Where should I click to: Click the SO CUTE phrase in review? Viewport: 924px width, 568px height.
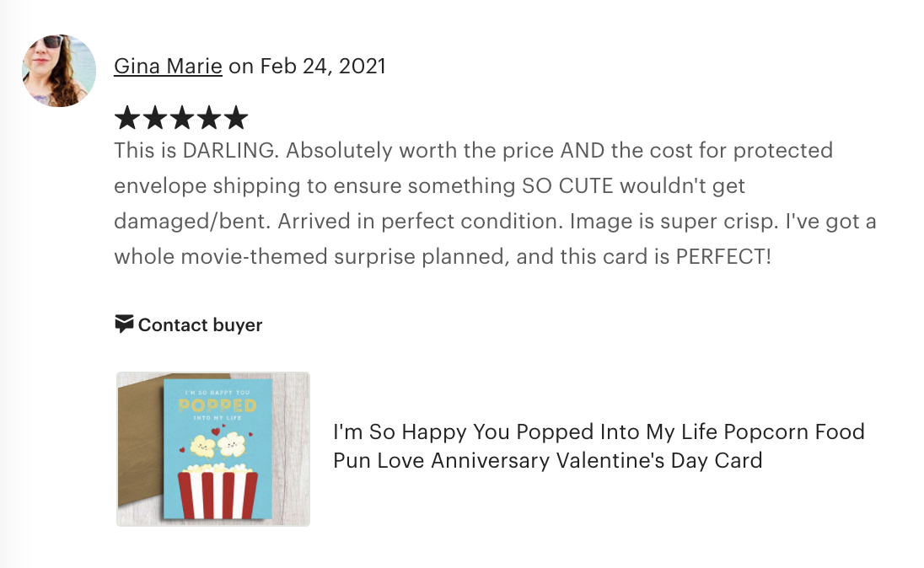coord(568,185)
